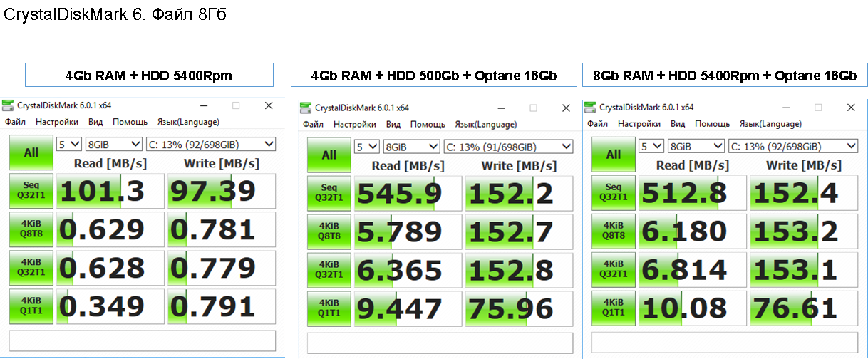The image size is (868, 359).
Task: Start 4KiB Q32T1 test in left window
Action: 31,268
